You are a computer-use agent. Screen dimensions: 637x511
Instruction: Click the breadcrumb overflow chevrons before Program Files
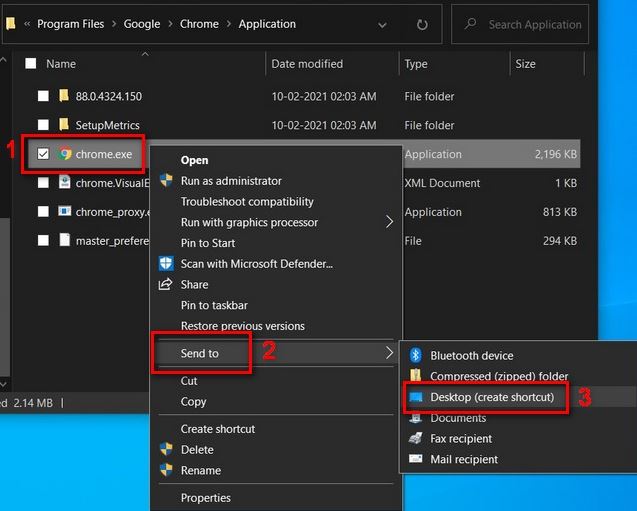tap(27, 24)
